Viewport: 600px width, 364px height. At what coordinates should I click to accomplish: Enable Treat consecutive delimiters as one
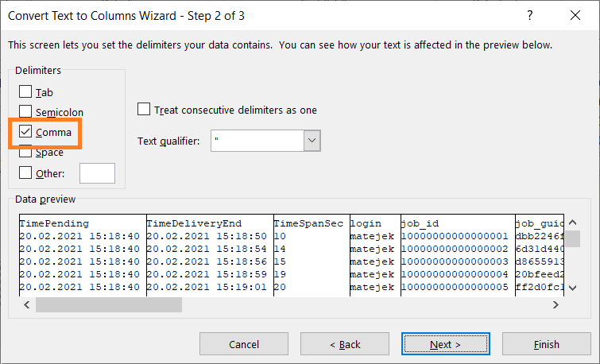(144, 110)
